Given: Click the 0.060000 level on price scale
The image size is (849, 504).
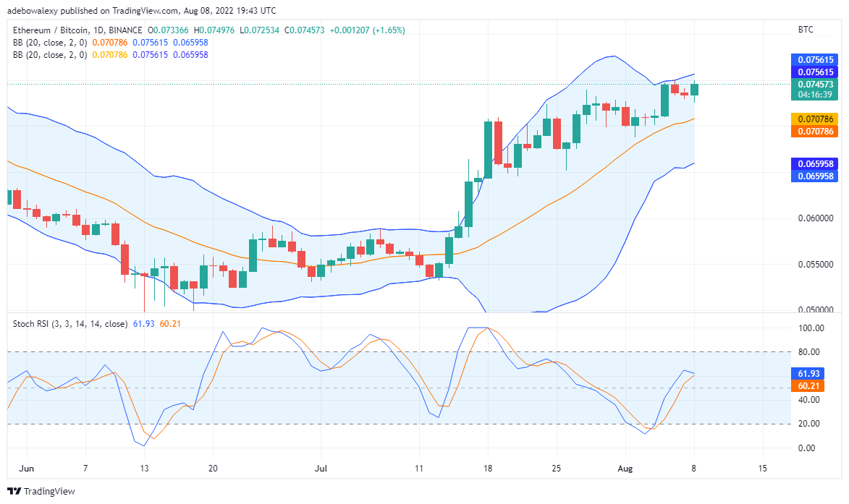Looking at the screenshot, I should click(x=816, y=218).
